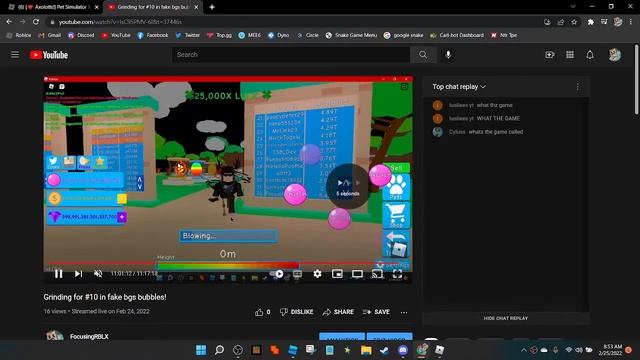Select the Grinding for #10 browser tab
640x360 pixels.
coord(153,7)
